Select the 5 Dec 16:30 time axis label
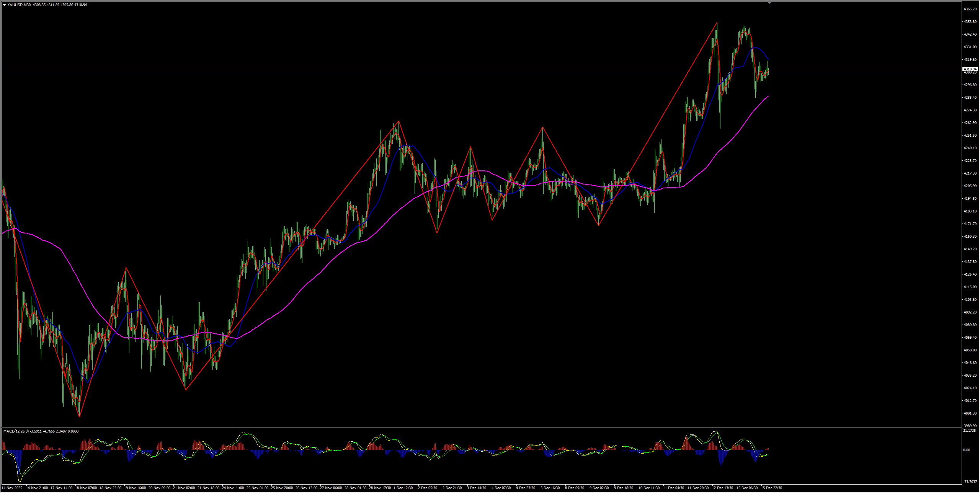The width and height of the screenshot is (980, 493). pos(550,488)
